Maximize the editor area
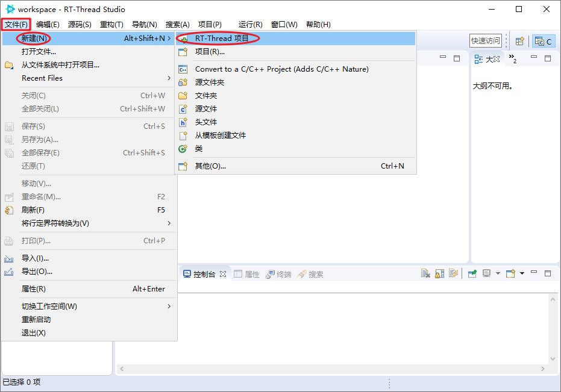The width and height of the screenshot is (561, 392). point(457,58)
